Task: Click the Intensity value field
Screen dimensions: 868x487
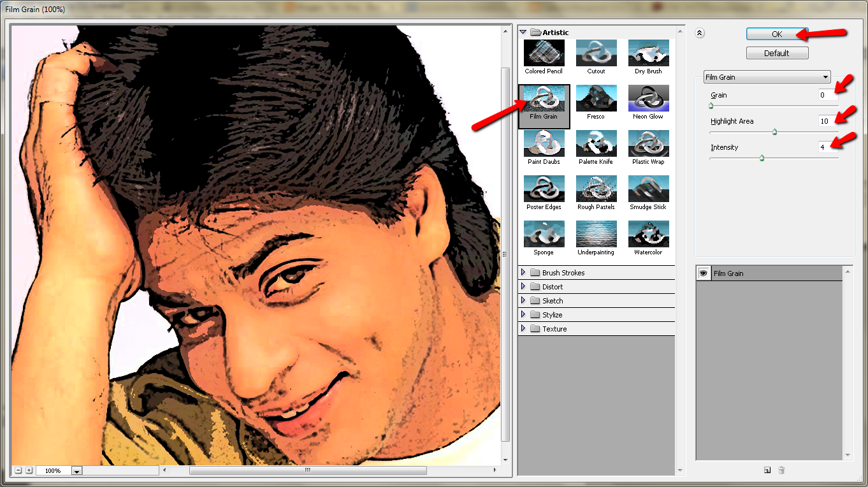Action: 827,147
